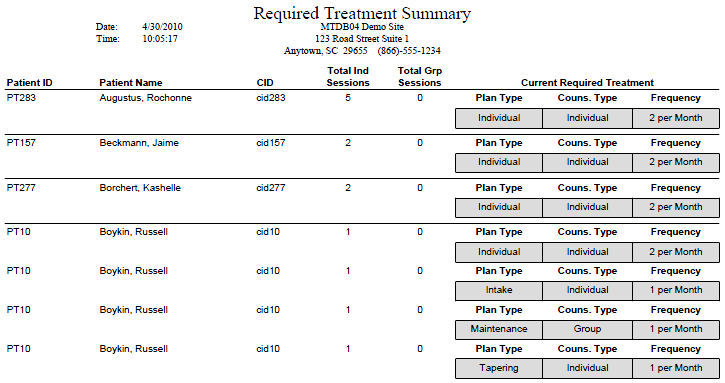
Task: Click the Tapering plan type box
Action: point(498,368)
